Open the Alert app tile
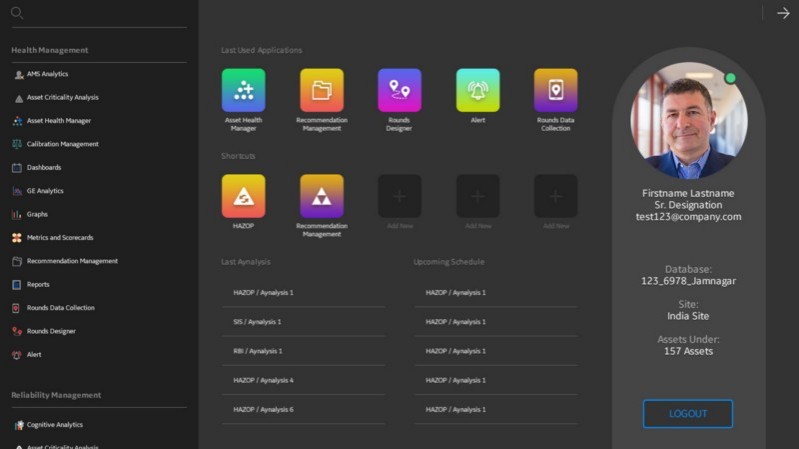This screenshot has width=799, height=449. 478,90
